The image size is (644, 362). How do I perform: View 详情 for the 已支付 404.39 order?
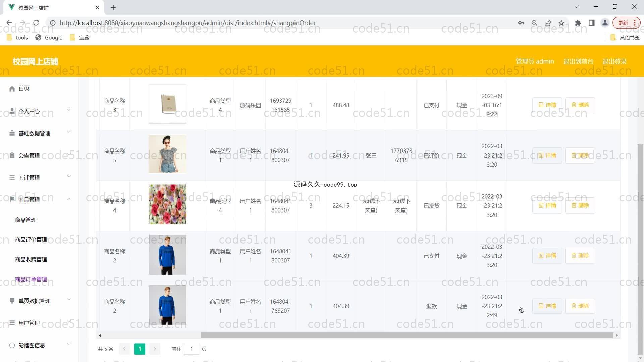[x=547, y=256]
